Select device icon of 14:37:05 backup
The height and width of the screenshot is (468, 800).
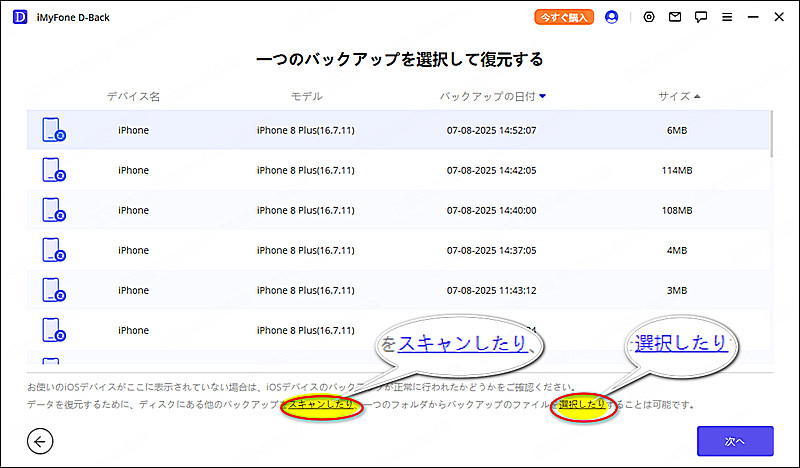[x=54, y=250]
